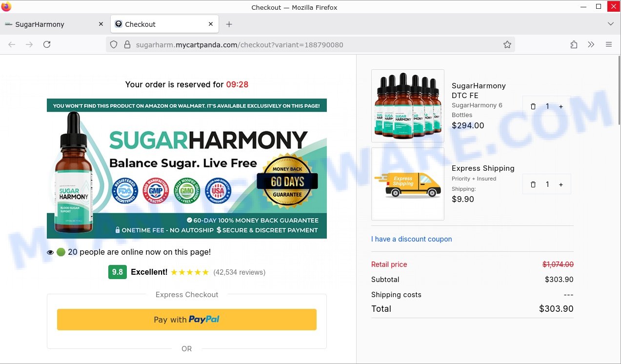Open the Extensions puzzle icon
The height and width of the screenshot is (364, 621).
(574, 44)
